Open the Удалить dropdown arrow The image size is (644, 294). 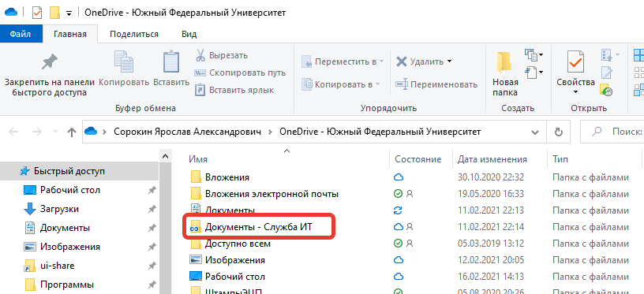pos(449,61)
